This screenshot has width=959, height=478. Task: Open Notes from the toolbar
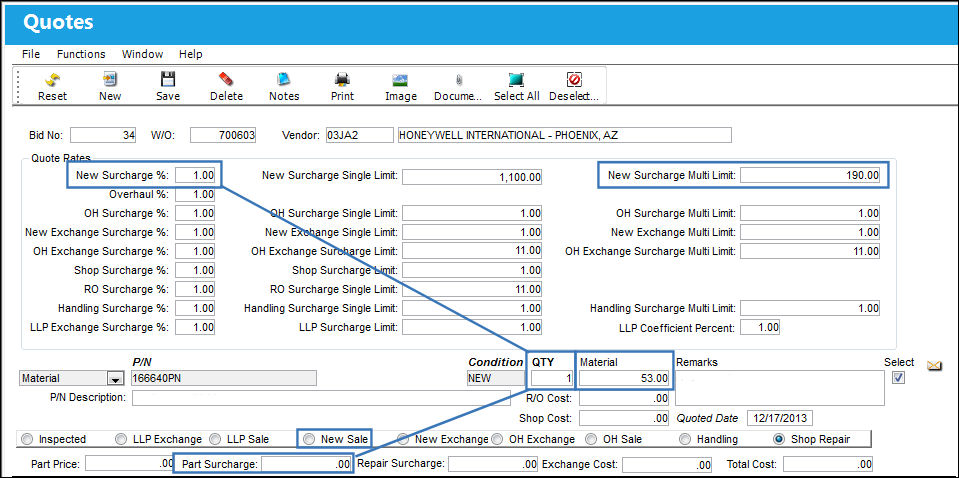click(284, 79)
